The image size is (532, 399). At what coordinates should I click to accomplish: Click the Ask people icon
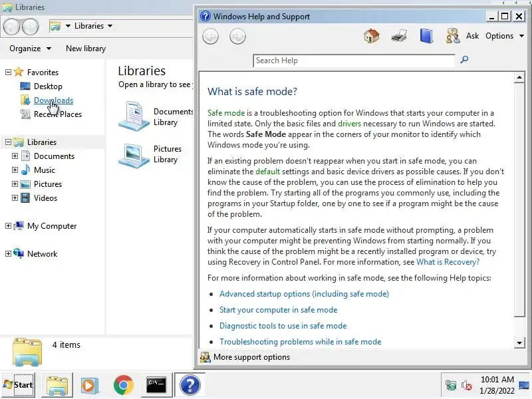pos(453,36)
